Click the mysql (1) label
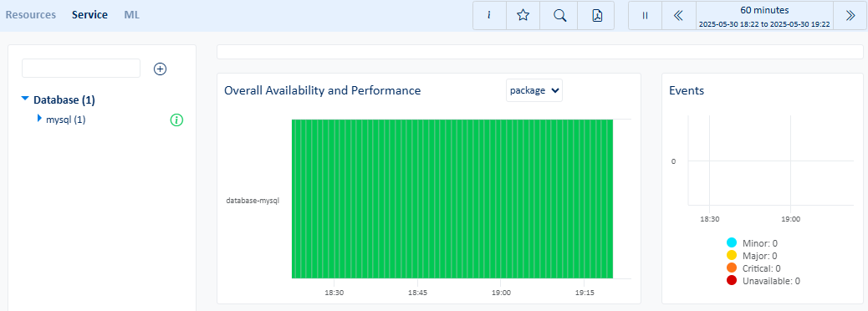The height and width of the screenshot is (311, 868). click(x=66, y=120)
